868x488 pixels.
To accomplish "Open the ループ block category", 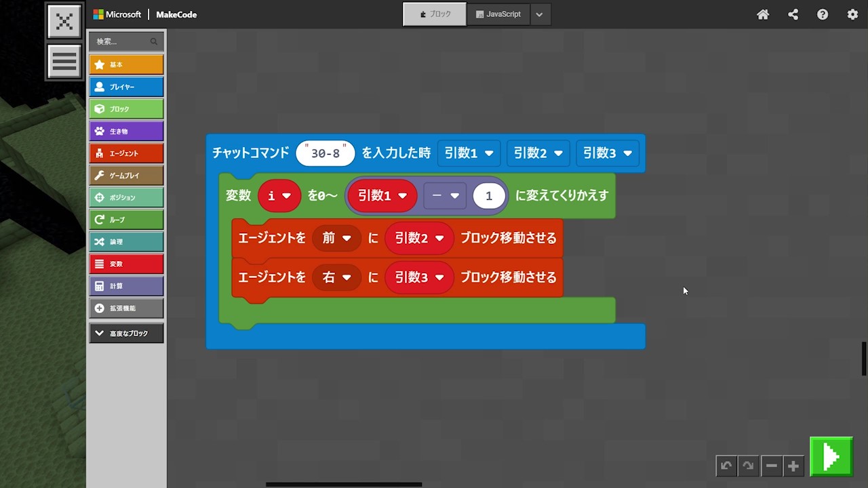I will click(x=126, y=220).
